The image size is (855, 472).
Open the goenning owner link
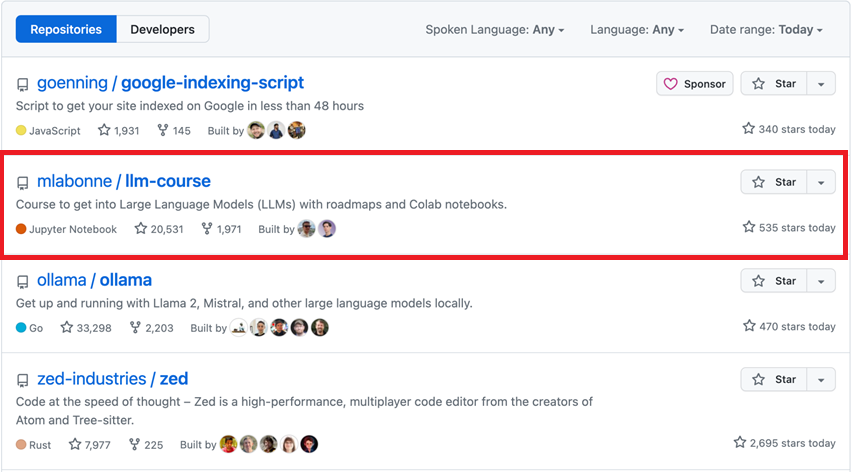[x=73, y=83]
